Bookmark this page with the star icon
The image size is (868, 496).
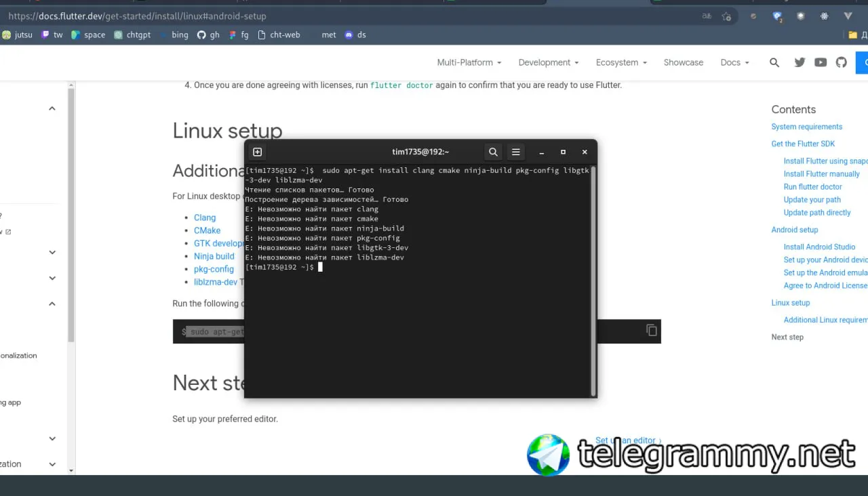pyautogui.click(x=727, y=16)
